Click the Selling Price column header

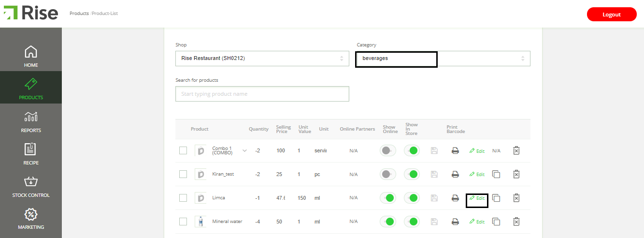click(284, 129)
